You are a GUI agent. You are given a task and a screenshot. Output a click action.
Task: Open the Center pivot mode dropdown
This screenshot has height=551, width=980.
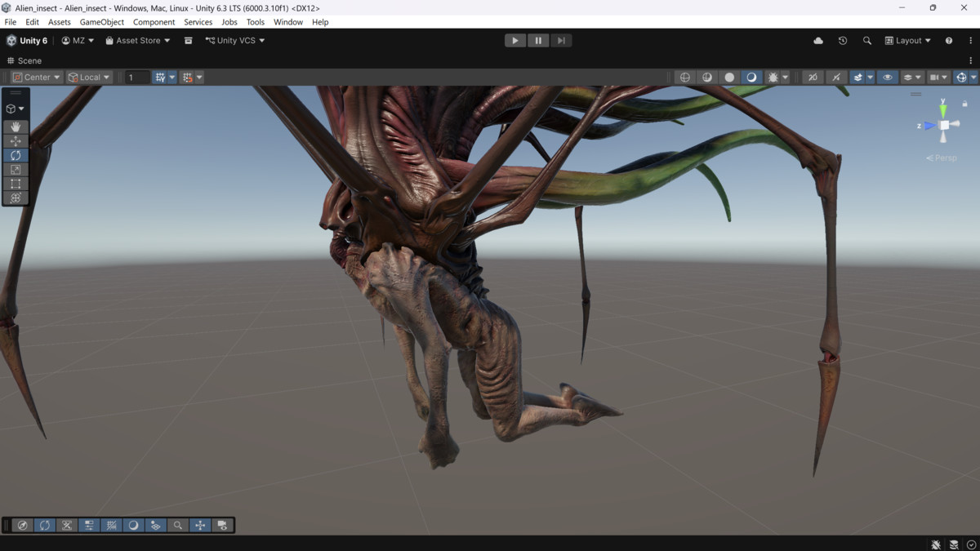click(37, 78)
